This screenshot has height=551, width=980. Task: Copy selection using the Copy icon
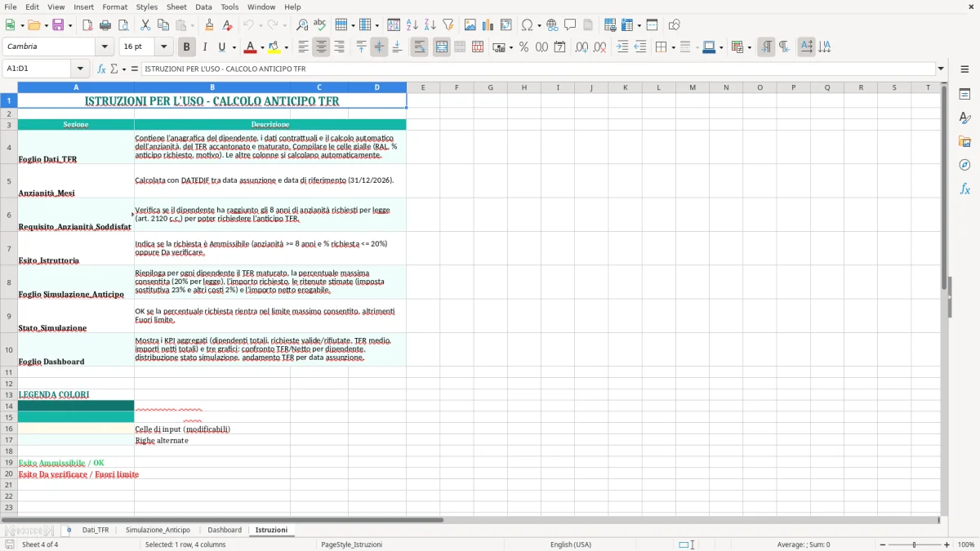163,25
